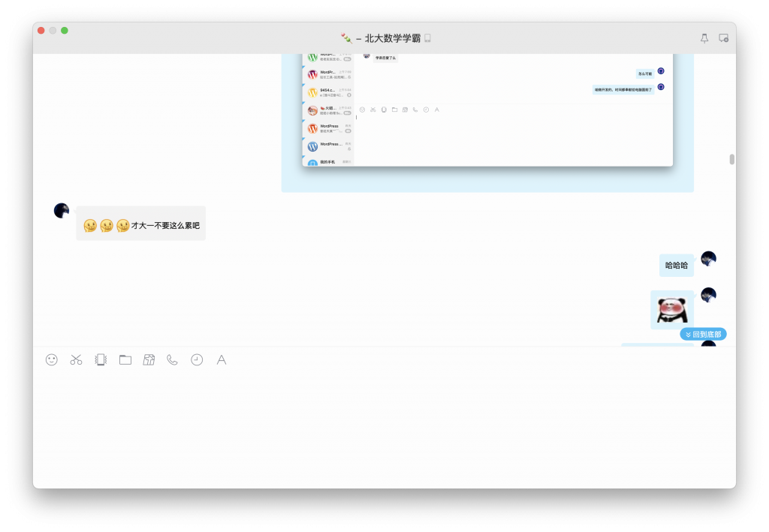The width and height of the screenshot is (769, 532).
Task: Toggle message notifications with the bell icon
Action: 704,38
